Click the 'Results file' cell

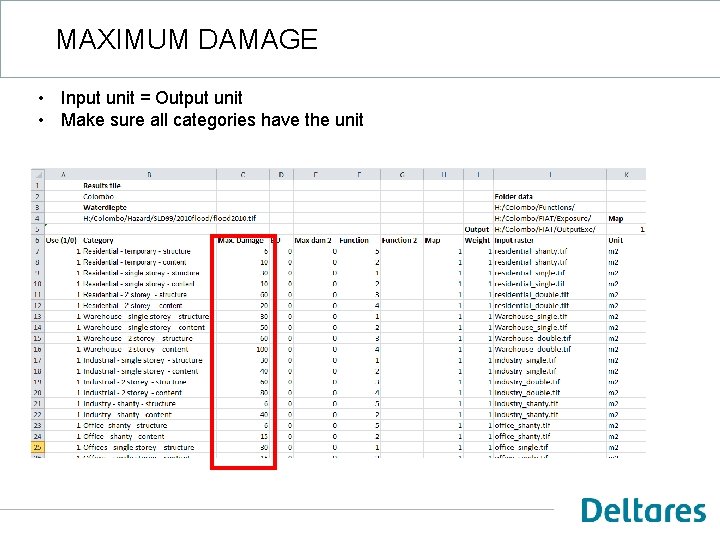pyautogui.click(x=102, y=186)
